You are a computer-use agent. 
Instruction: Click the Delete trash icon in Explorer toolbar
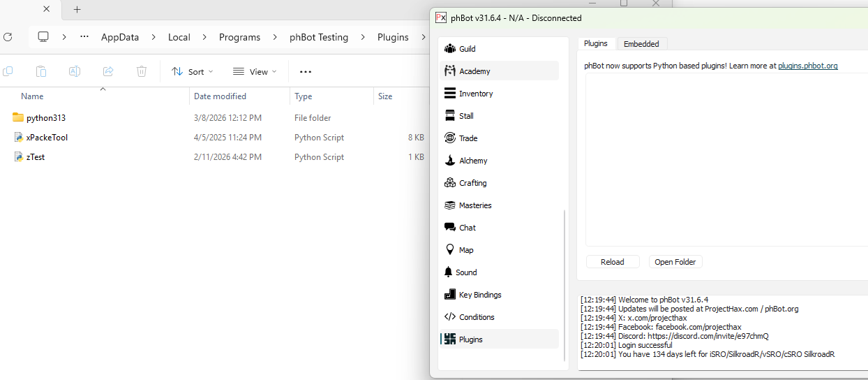[142, 71]
